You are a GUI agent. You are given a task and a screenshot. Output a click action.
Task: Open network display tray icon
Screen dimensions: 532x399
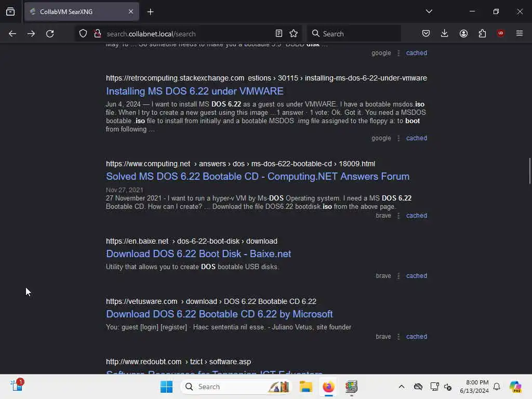[435, 387]
